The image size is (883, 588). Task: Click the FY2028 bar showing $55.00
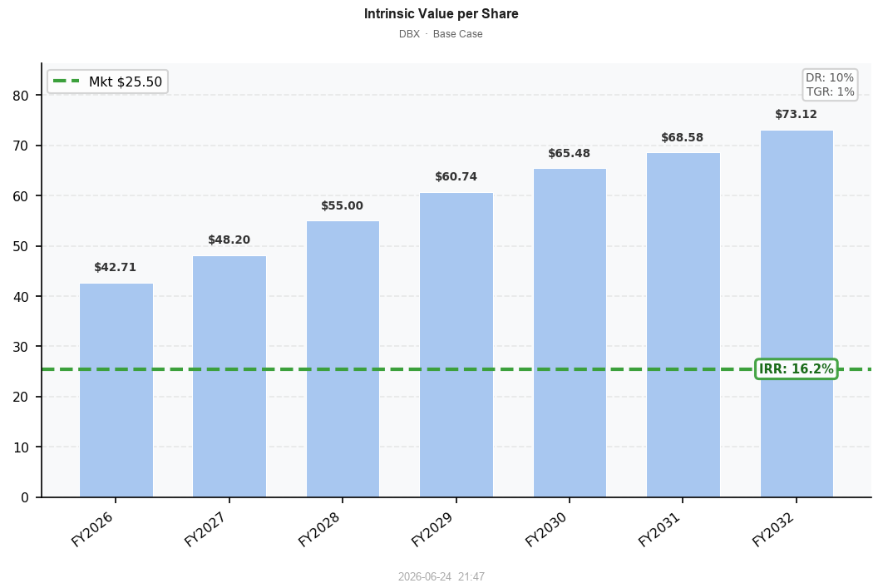click(343, 358)
